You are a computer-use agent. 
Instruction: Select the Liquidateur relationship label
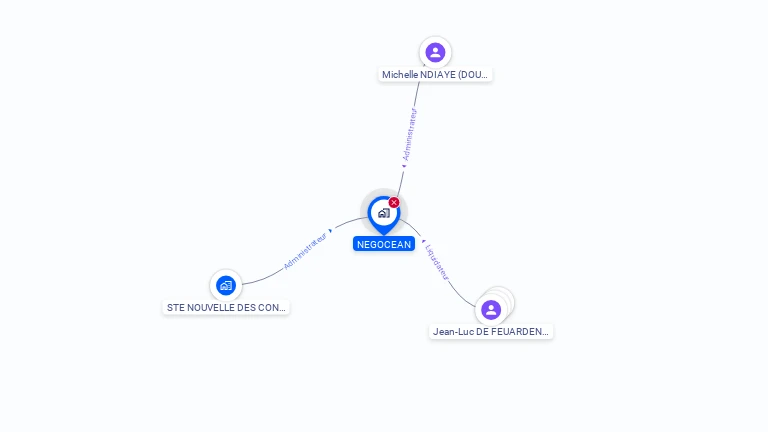[x=437, y=262]
